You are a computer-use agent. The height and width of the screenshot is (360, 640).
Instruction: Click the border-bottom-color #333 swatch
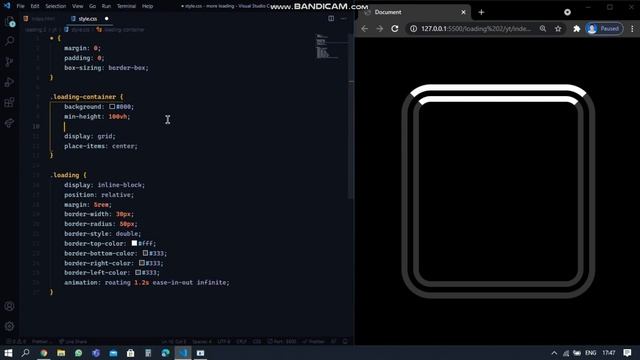145,253
